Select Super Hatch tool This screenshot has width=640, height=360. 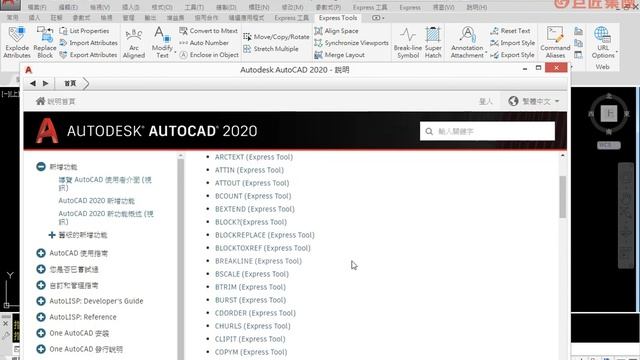pyautogui.click(x=433, y=42)
